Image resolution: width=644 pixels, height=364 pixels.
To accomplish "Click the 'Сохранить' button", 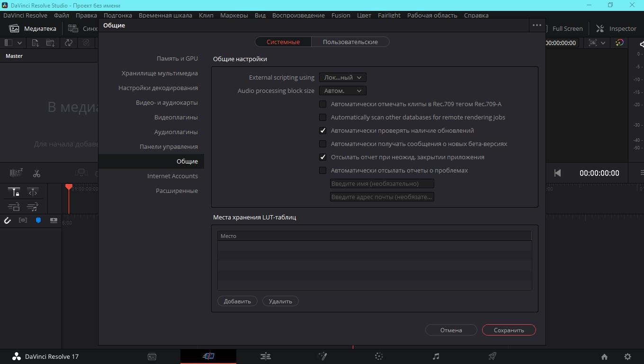I will click(x=509, y=330).
